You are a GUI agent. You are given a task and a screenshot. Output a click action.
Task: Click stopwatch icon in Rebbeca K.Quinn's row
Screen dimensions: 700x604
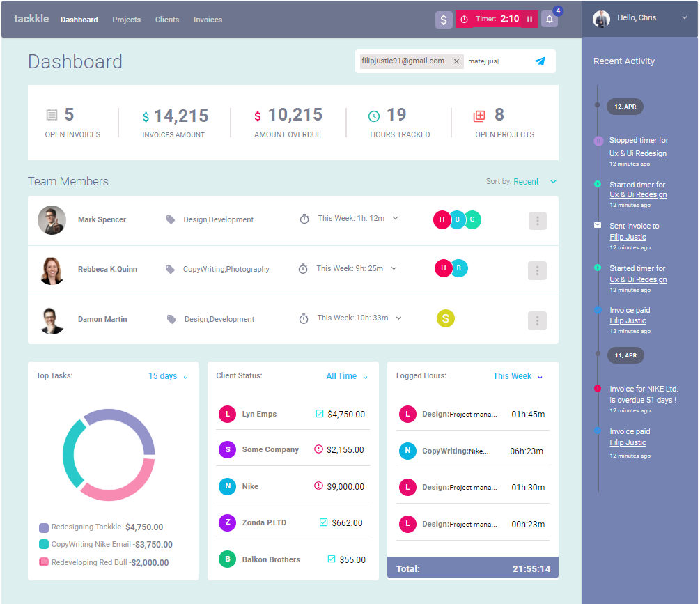tap(303, 268)
